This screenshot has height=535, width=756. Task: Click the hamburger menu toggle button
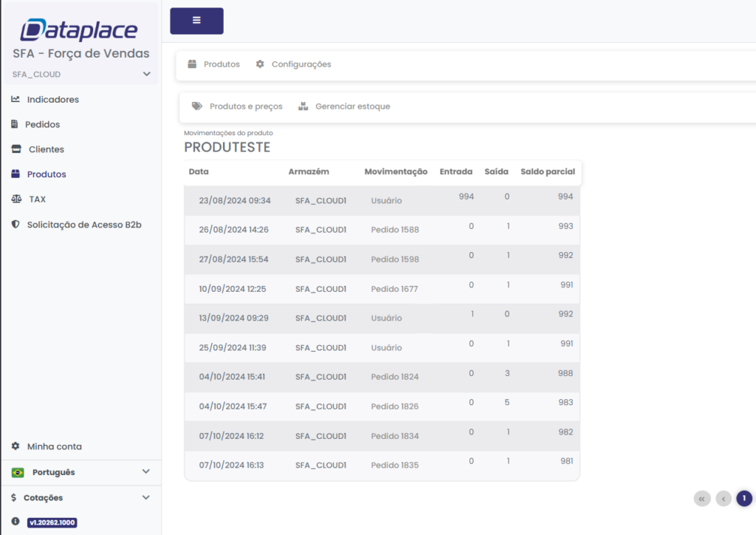click(196, 21)
